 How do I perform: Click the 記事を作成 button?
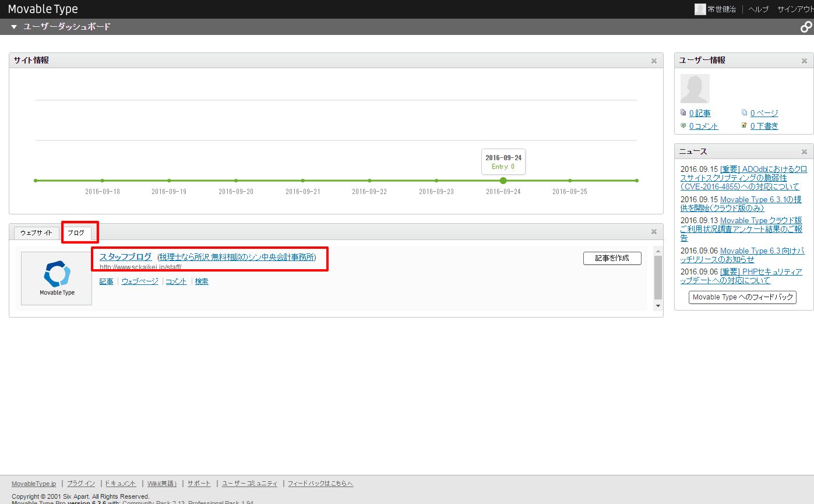pos(612,258)
